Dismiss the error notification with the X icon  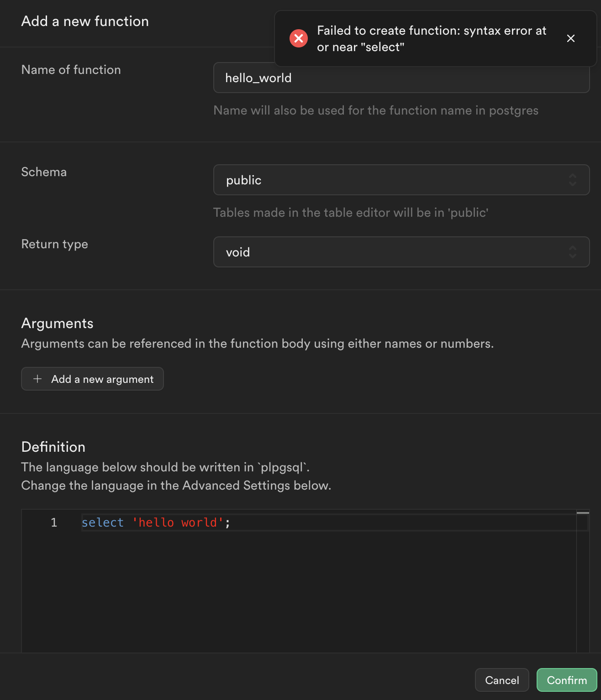point(571,38)
